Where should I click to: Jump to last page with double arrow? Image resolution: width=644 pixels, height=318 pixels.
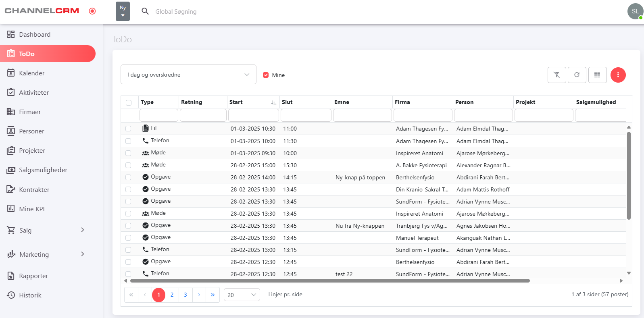coord(213,295)
